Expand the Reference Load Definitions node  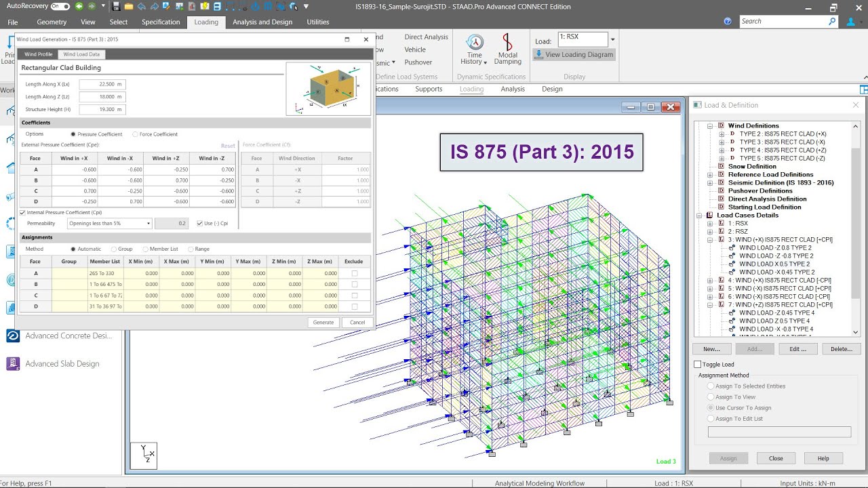pos(710,174)
